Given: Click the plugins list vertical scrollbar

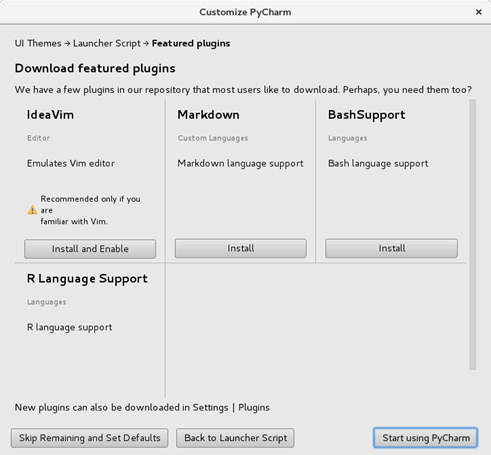Looking at the screenshot, I should 472,235.
